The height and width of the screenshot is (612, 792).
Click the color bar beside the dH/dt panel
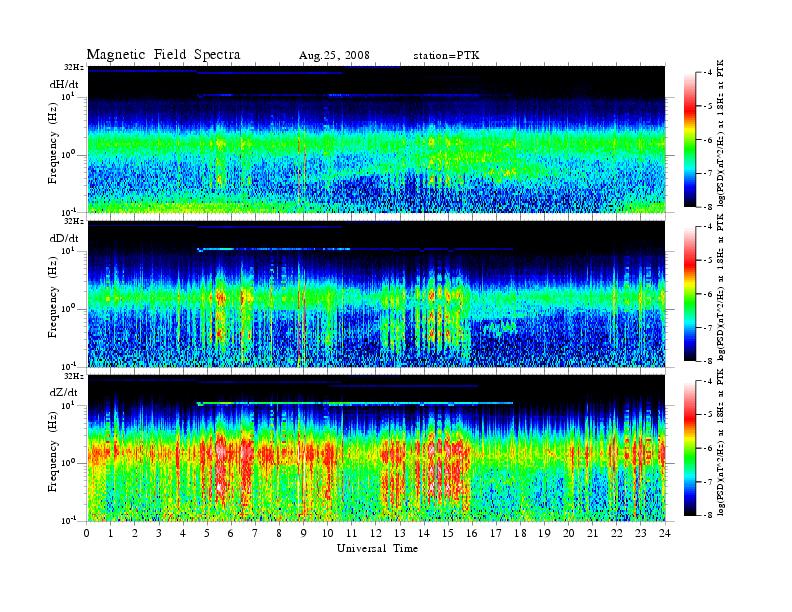point(690,140)
